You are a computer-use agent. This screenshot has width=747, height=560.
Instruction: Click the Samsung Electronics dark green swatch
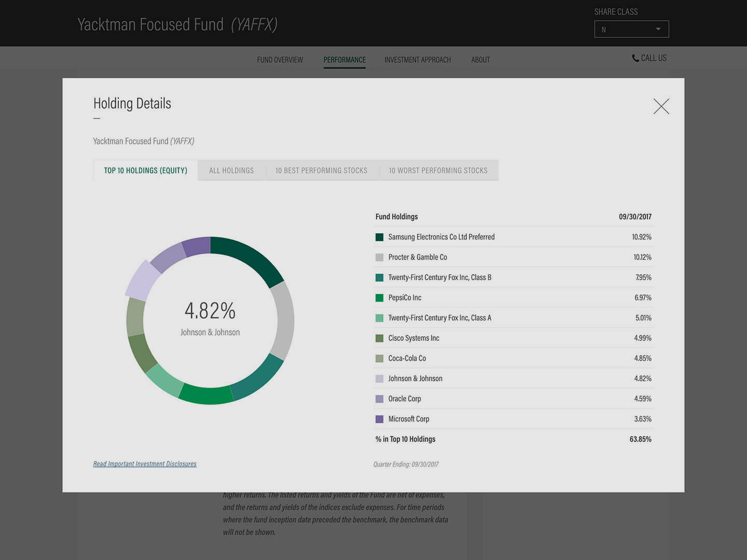[379, 237]
